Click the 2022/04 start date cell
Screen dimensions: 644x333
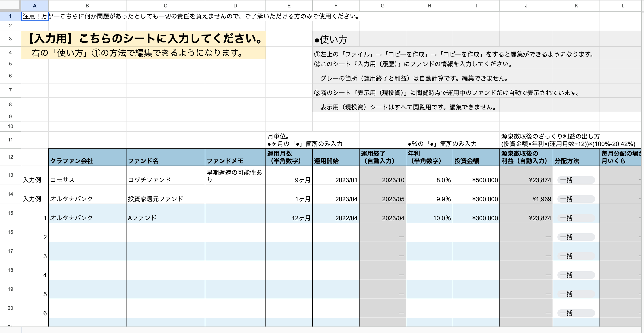(x=336, y=213)
